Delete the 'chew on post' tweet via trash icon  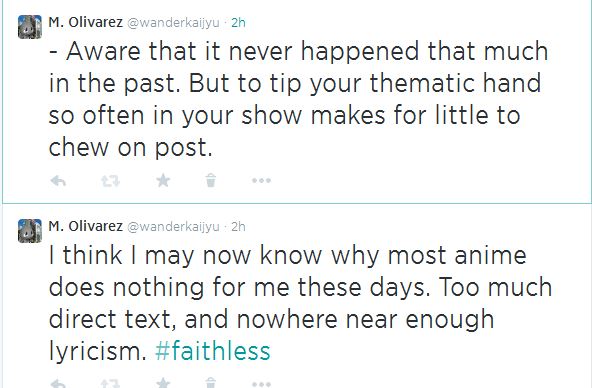[x=211, y=180]
